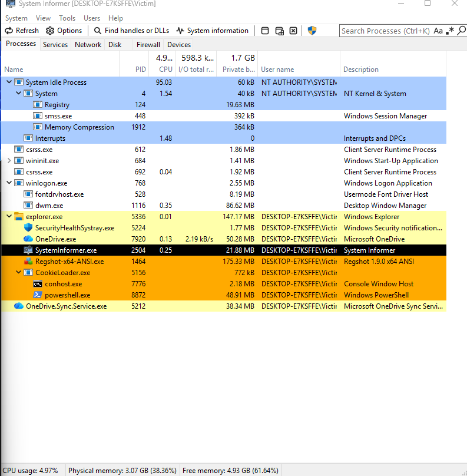Expand the wininit.exe process node
This screenshot has height=476, width=467.
click(x=9, y=161)
